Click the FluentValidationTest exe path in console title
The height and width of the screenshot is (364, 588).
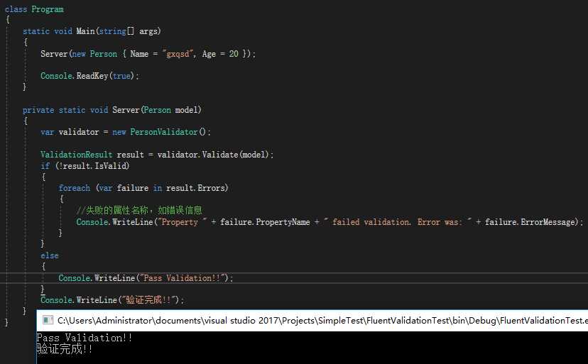pos(322,321)
